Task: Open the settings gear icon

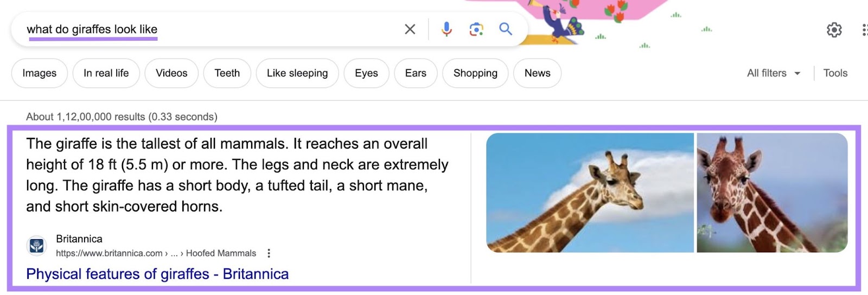Action: click(x=834, y=30)
